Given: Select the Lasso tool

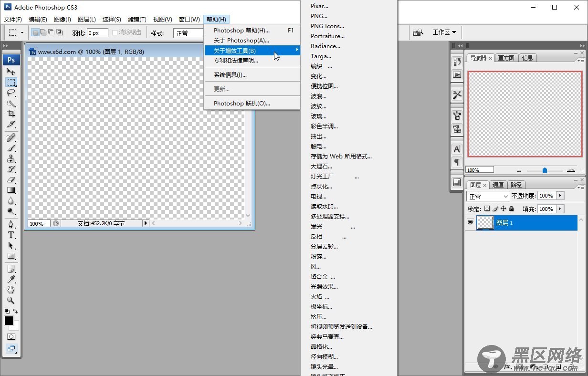Looking at the screenshot, I should (11, 93).
